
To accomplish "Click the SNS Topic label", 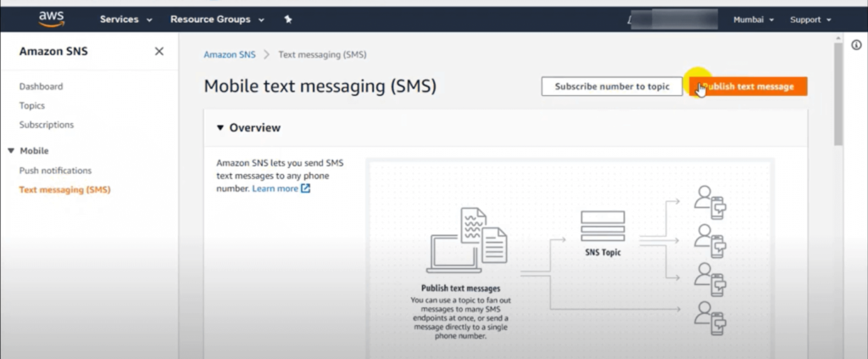I will click(x=603, y=252).
